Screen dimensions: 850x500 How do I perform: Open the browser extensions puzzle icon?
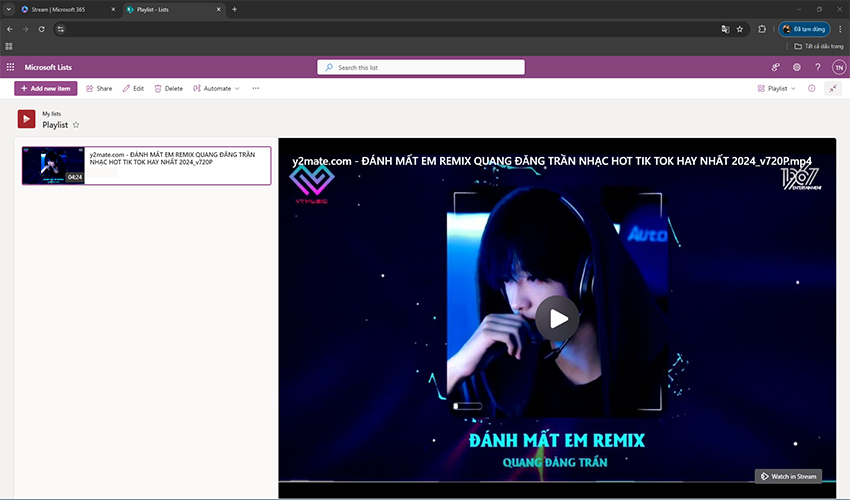[762, 29]
